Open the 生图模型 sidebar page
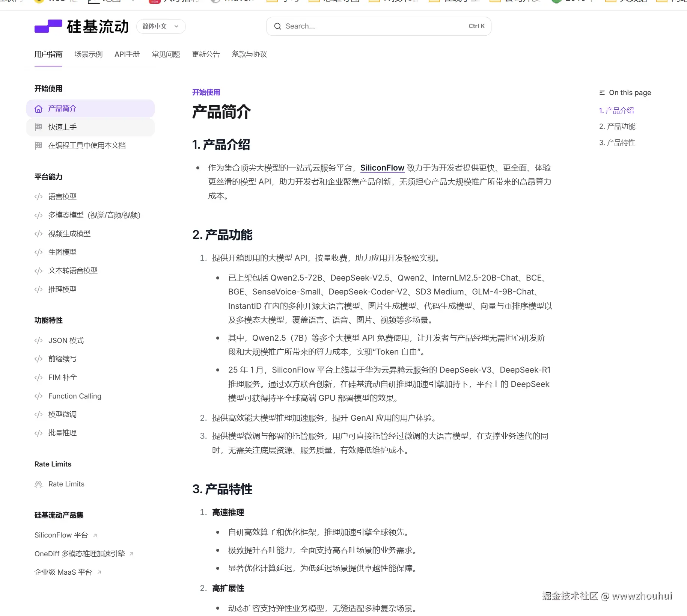Viewport: 687px width, 616px height. pyautogui.click(x=90, y=252)
